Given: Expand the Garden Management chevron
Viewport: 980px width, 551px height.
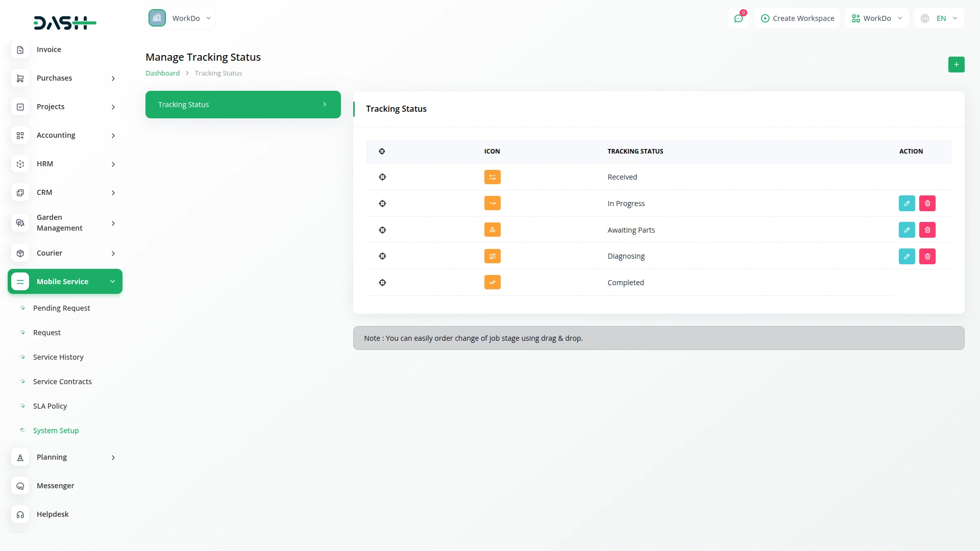Looking at the screenshot, I should pos(113,223).
